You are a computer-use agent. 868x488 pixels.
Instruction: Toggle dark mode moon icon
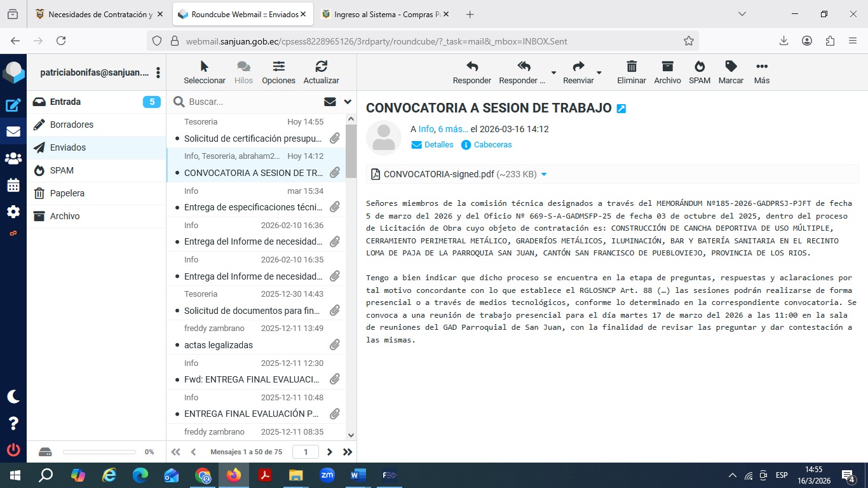coord(13,396)
